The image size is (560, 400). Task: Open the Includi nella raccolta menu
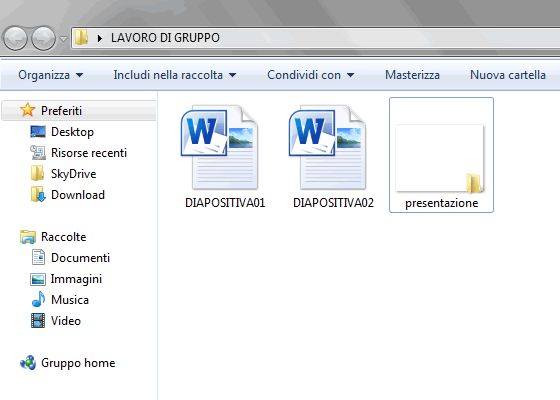pos(175,75)
